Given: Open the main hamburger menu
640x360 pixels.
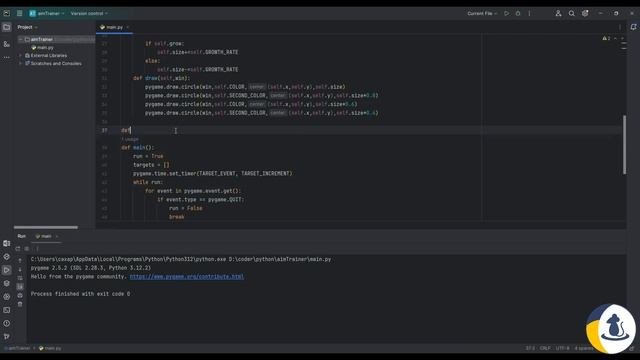Looking at the screenshot, I should click(x=19, y=13).
